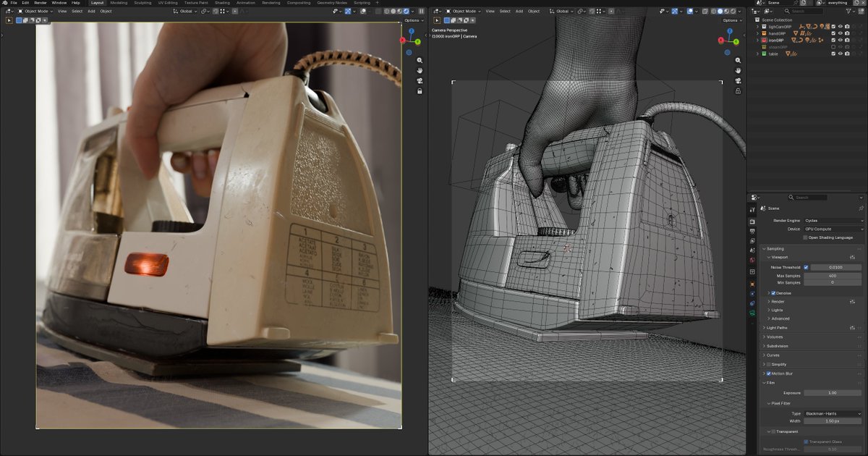Click lock camera to view icon in left viewport

420,92
